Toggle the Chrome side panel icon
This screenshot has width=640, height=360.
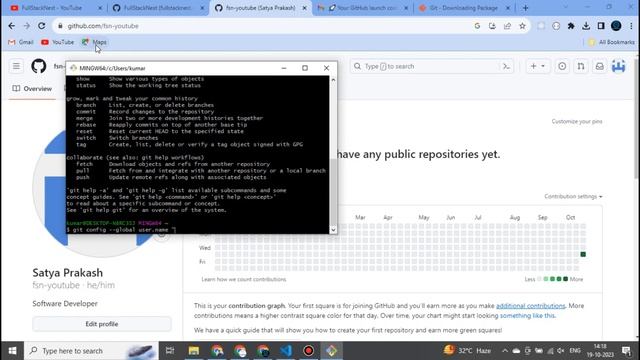pos(601,26)
